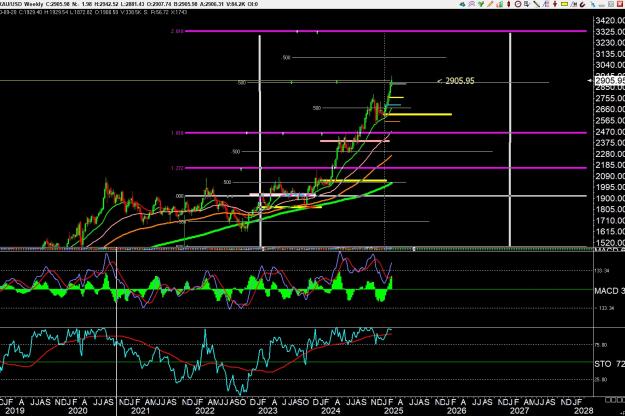Select the green pitchfork tool icon
625x416 pixels.
coord(481,4)
